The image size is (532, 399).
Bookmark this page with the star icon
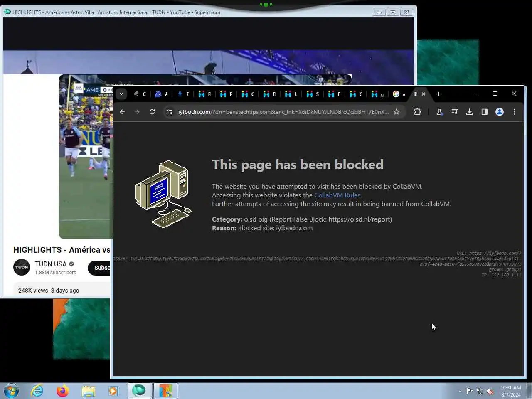point(397,112)
